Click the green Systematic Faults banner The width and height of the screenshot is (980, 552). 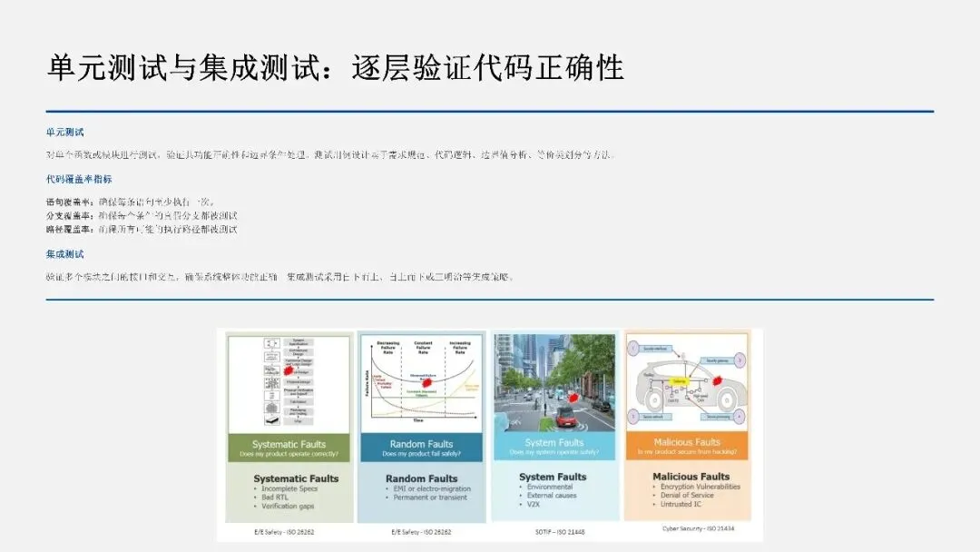point(289,448)
